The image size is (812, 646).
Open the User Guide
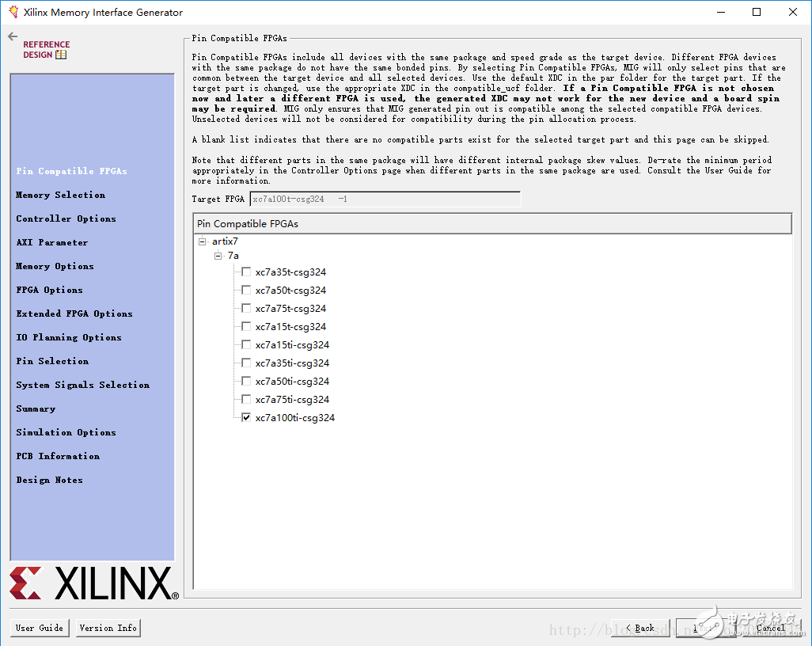pyautogui.click(x=40, y=628)
